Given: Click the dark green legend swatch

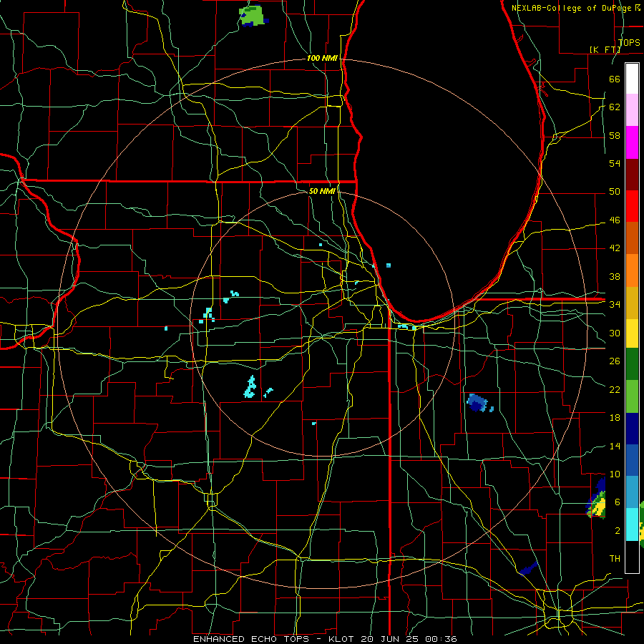Looking at the screenshot, I should click(x=632, y=364).
